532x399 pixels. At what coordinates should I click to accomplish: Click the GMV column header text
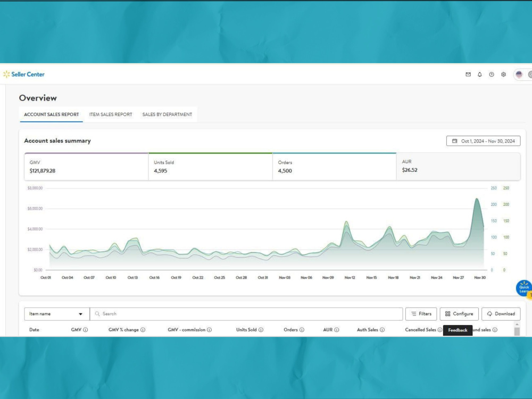pos(76,330)
